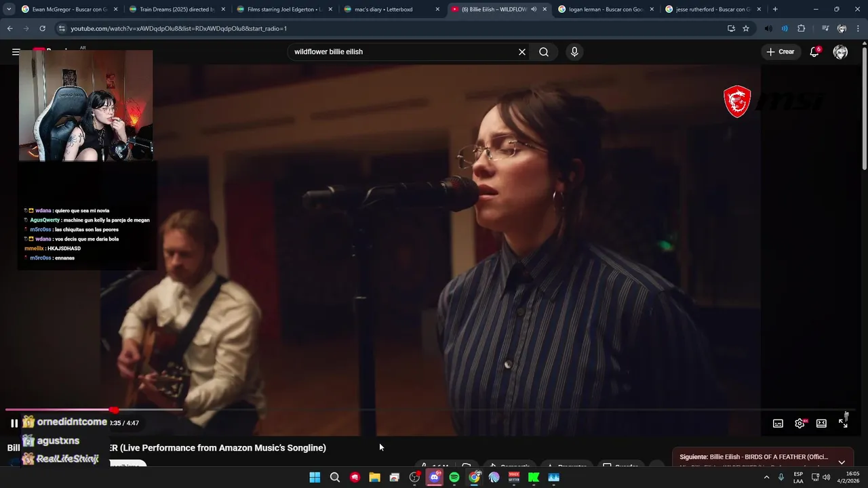This screenshot has height=488, width=868.
Task: Open Chrome icon in taskbar
Action: click(474, 477)
